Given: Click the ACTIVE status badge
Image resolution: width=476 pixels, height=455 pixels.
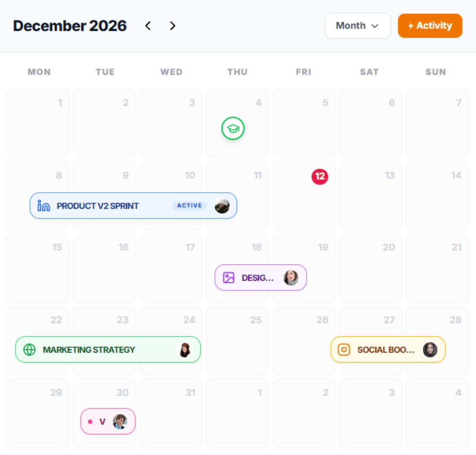Looking at the screenshot, I should (x=189, y=206).
